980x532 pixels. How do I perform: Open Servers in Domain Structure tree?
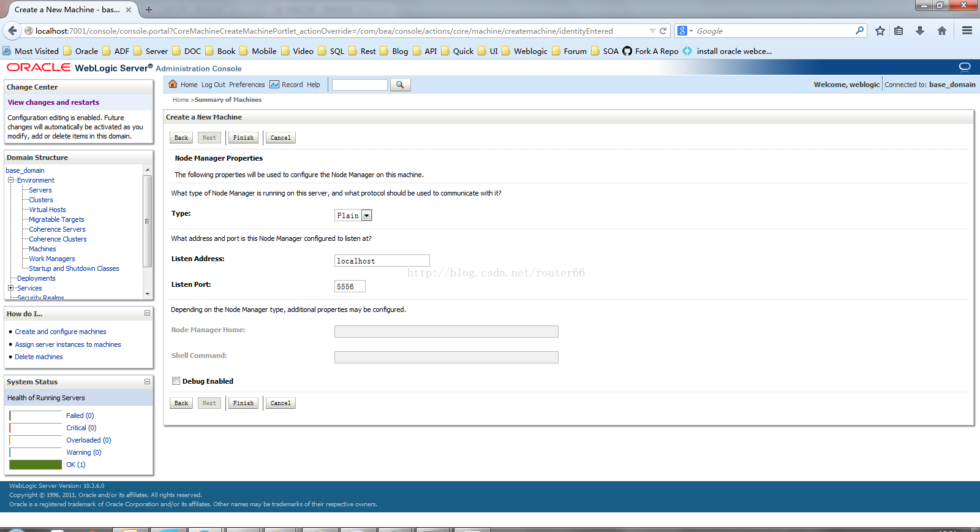40,190
